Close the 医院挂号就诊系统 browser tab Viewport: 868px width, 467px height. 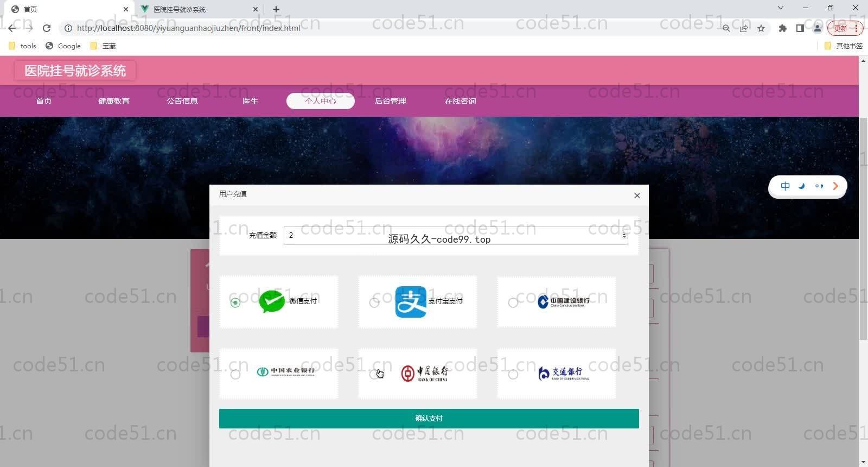pos(256,9)
